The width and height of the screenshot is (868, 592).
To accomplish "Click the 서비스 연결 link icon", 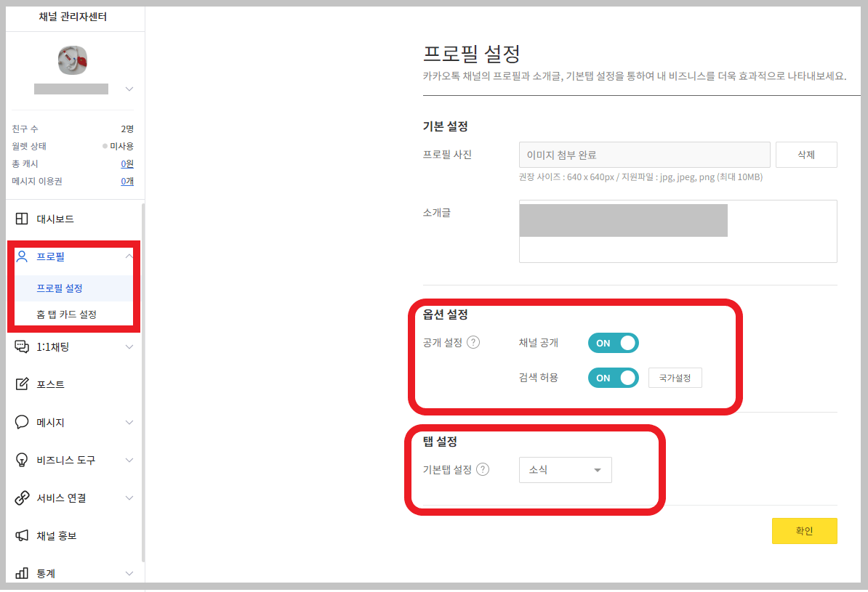I will pos(23,498).
